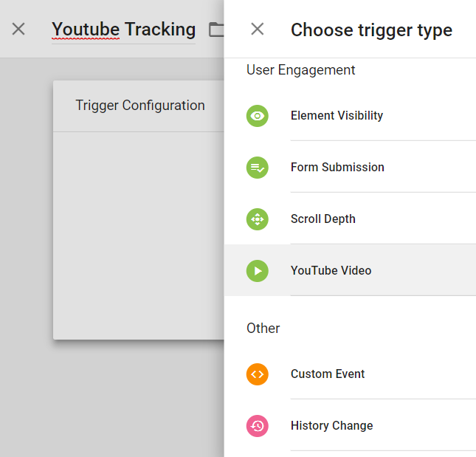The image size is (476, 457).
Task: Select History Change trigger type
Action: 331,426
